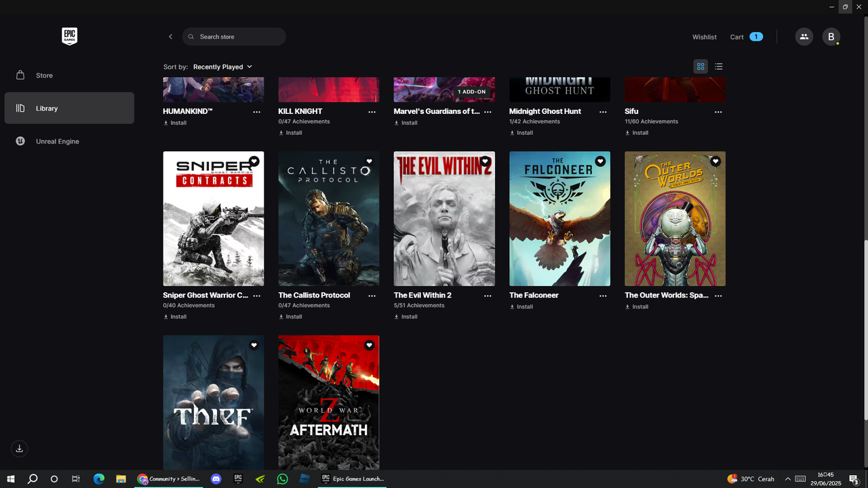
Task: Favorite Sniper Ghost Warrior Contracts with heart
Action: pyautogui.click(x=254, y=161)
